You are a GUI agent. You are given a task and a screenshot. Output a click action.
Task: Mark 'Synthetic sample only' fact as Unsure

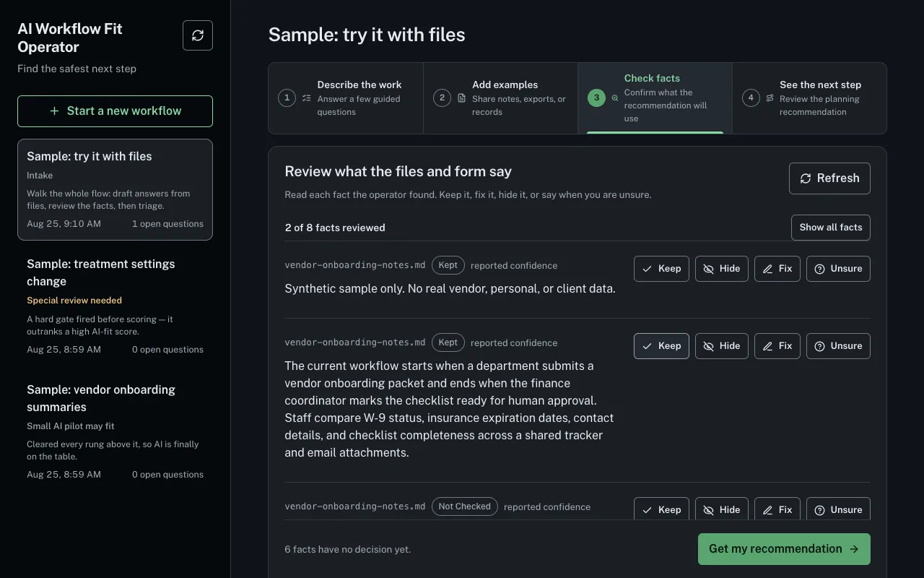(x=838, y=269)
